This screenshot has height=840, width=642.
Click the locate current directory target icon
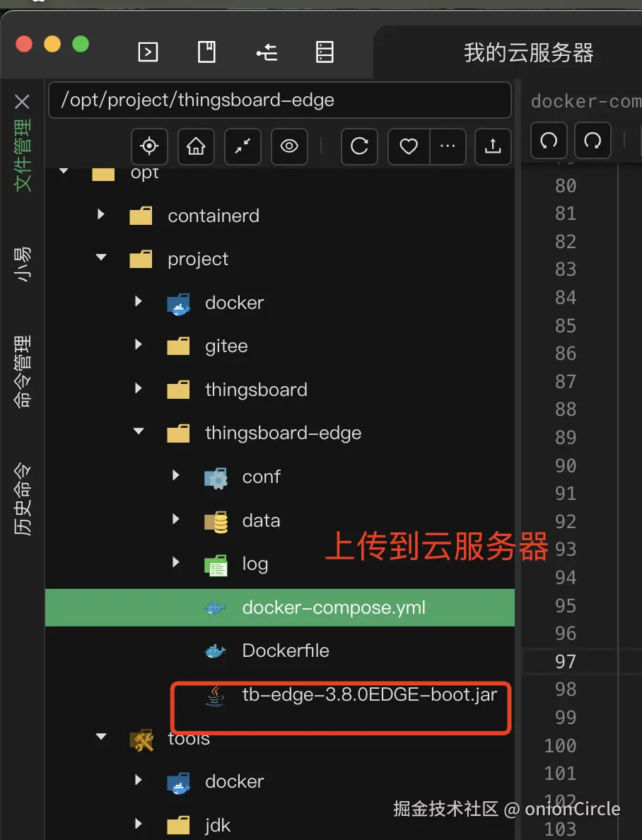point(149,146)
